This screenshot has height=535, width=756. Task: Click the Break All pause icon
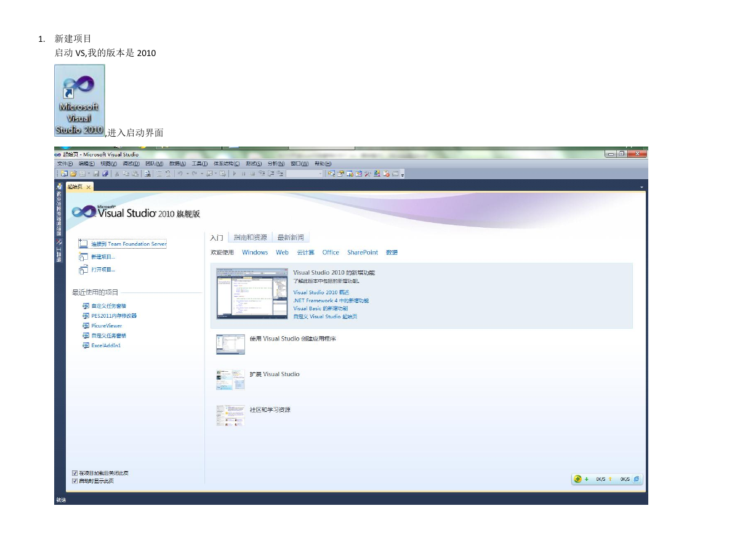244,174
